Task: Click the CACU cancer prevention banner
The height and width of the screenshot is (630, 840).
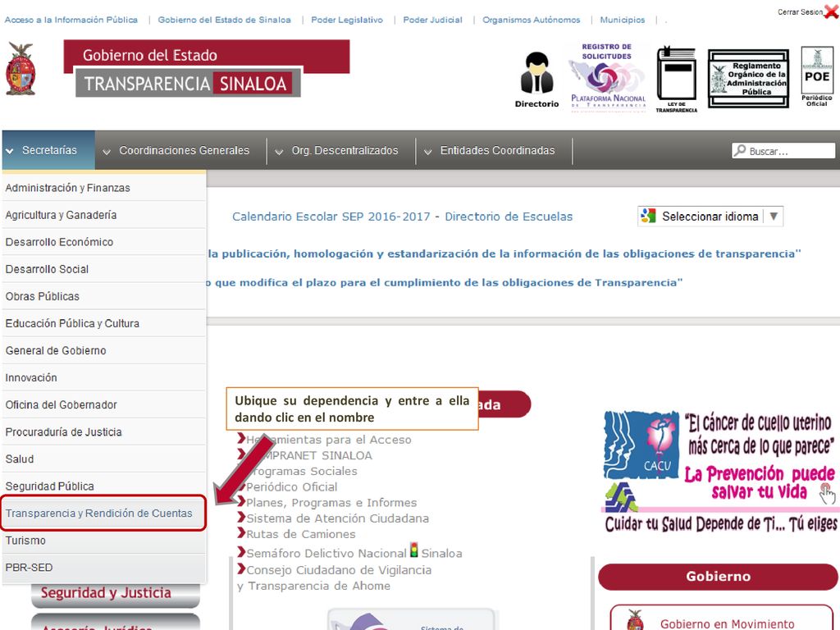Action: (x=719, y=471)
